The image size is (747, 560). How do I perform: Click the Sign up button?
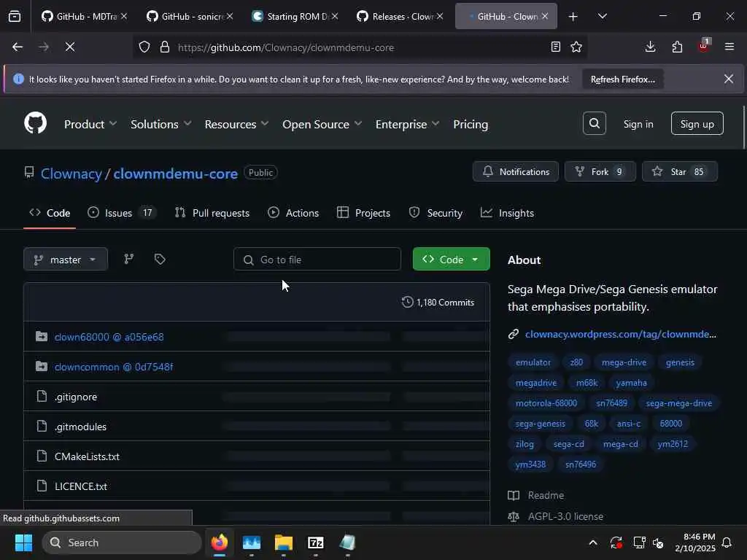point(697,123)
